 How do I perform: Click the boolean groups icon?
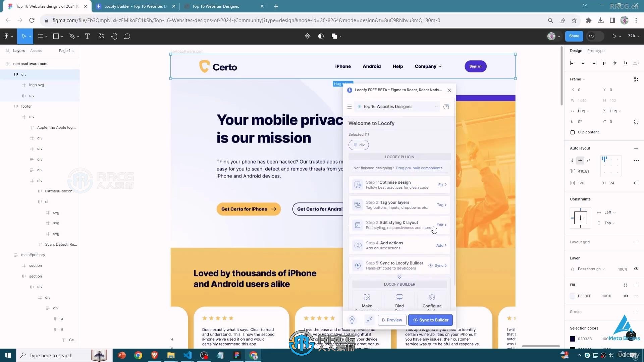click(x=334, y=36)
